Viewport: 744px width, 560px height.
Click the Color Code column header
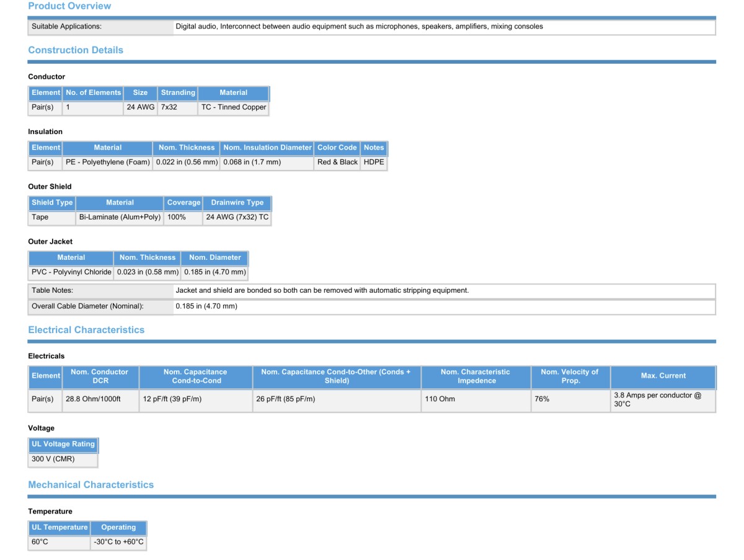click(x=337, y=148)
